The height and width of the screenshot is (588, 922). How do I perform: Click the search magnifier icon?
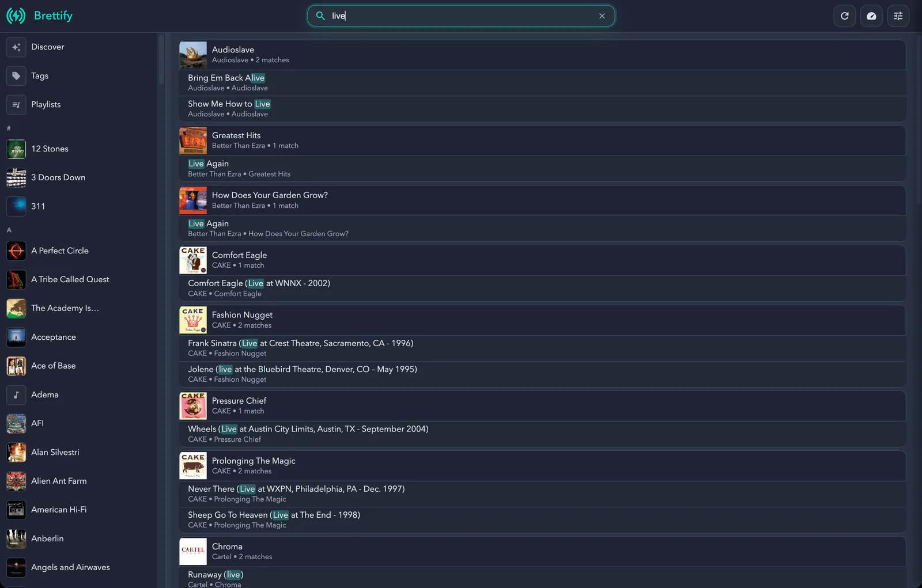[321, 16]
